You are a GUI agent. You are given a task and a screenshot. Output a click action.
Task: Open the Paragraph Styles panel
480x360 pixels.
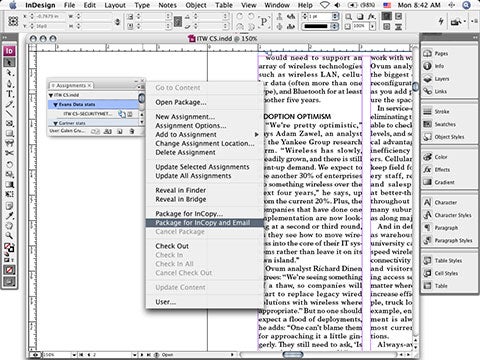[453, 240]
